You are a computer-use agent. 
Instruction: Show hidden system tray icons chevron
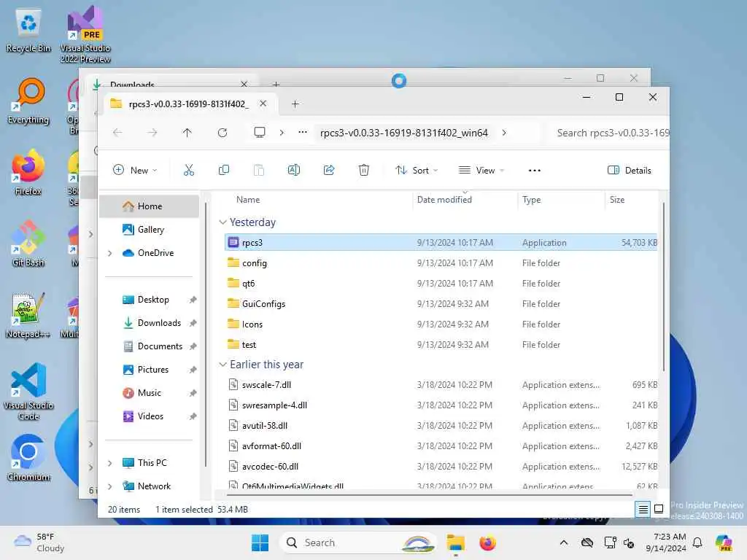click(564, 542)
